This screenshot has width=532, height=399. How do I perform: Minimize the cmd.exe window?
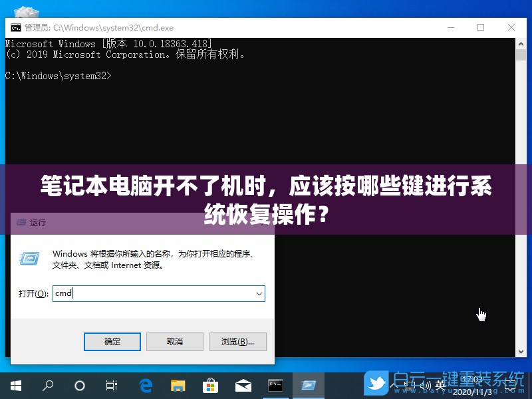coord(451,27)
